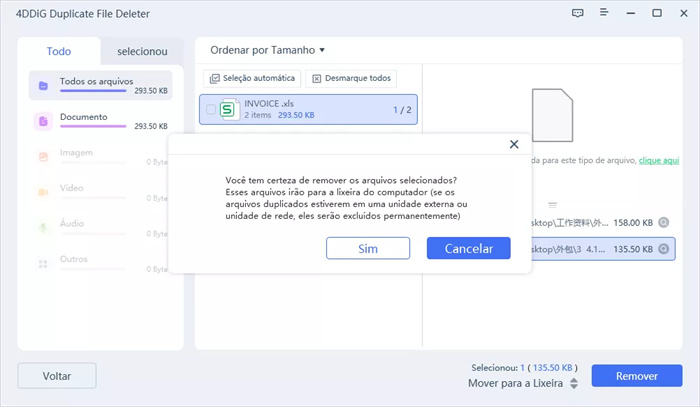This screenshot has height=407, width=700.
Task: Confirm removal with the Sim button
Action: (368, 248)
